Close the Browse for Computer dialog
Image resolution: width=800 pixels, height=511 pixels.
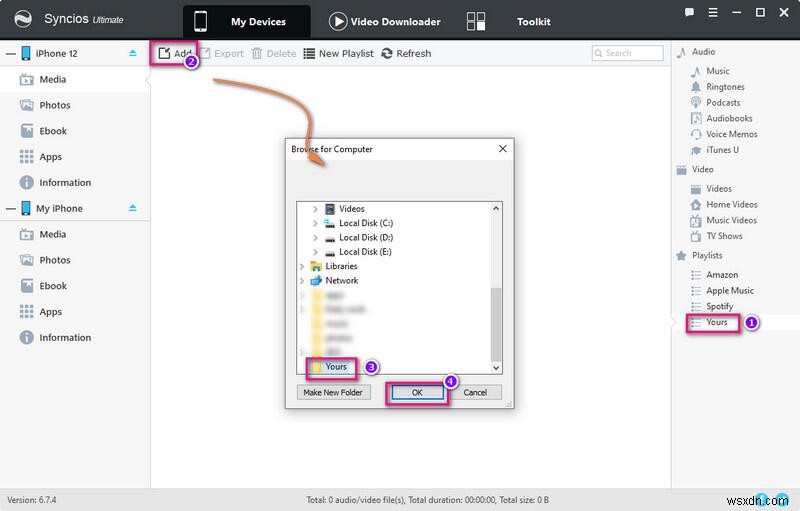(503, 148)
